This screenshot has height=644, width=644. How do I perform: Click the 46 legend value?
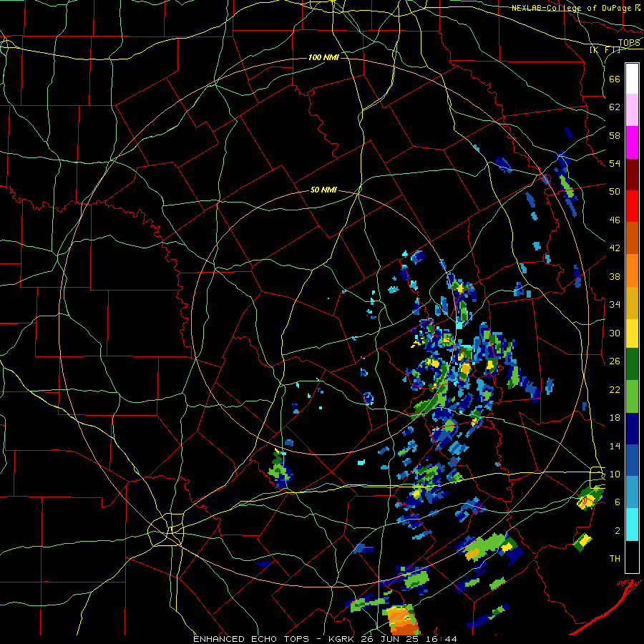tap(615, 220)
